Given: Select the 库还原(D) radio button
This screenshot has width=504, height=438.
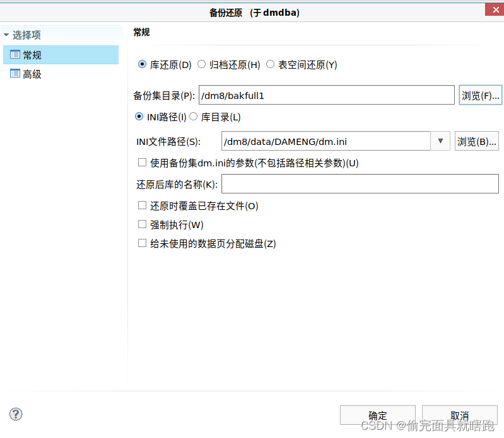Looking at the screenshot, I should pyautogui.click(x=142, y=64).
